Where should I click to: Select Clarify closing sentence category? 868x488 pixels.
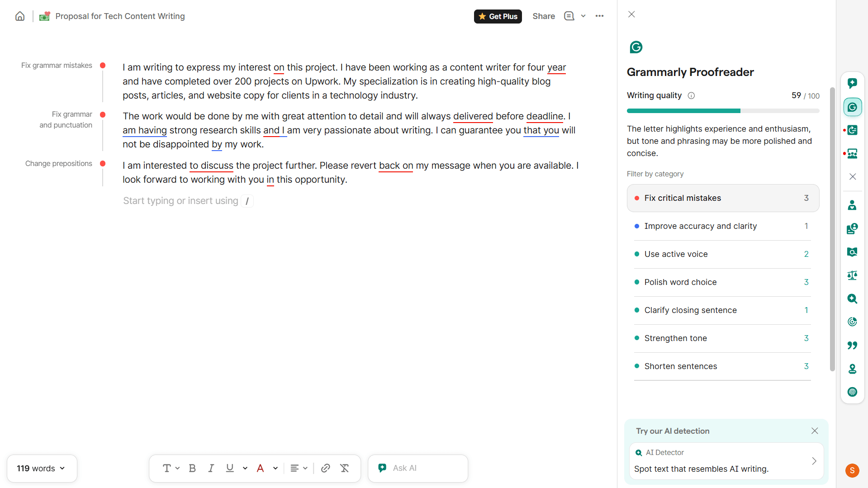[x=723, y=310]
